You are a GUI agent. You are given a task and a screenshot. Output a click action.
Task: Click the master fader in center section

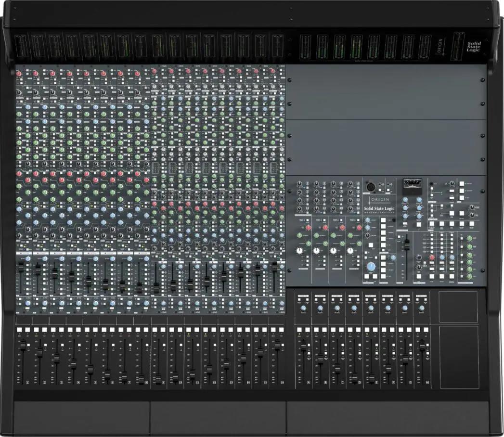[x=407, y=243]
